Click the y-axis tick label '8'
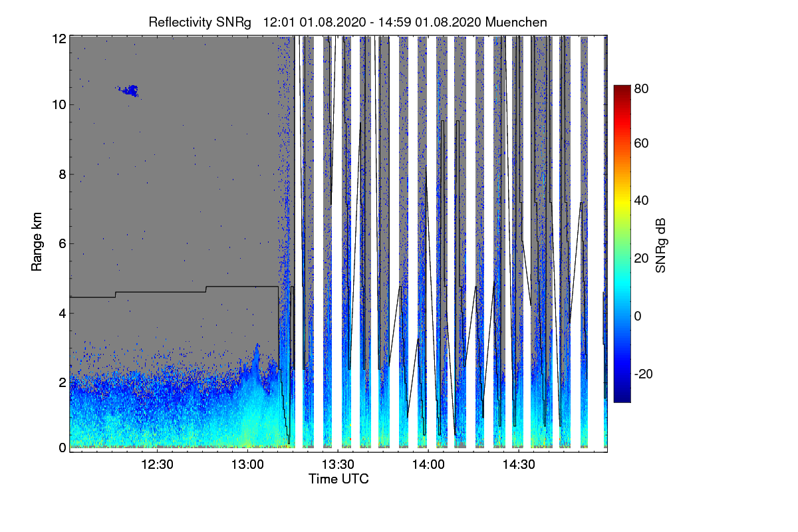The image size is (798, 532). point(62,175)
